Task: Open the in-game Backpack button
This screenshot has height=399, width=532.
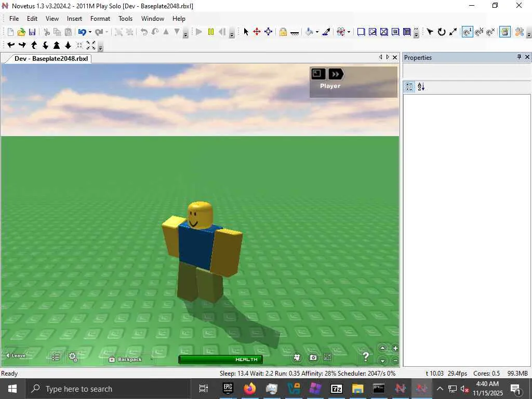Action: (x=125, y=360)
